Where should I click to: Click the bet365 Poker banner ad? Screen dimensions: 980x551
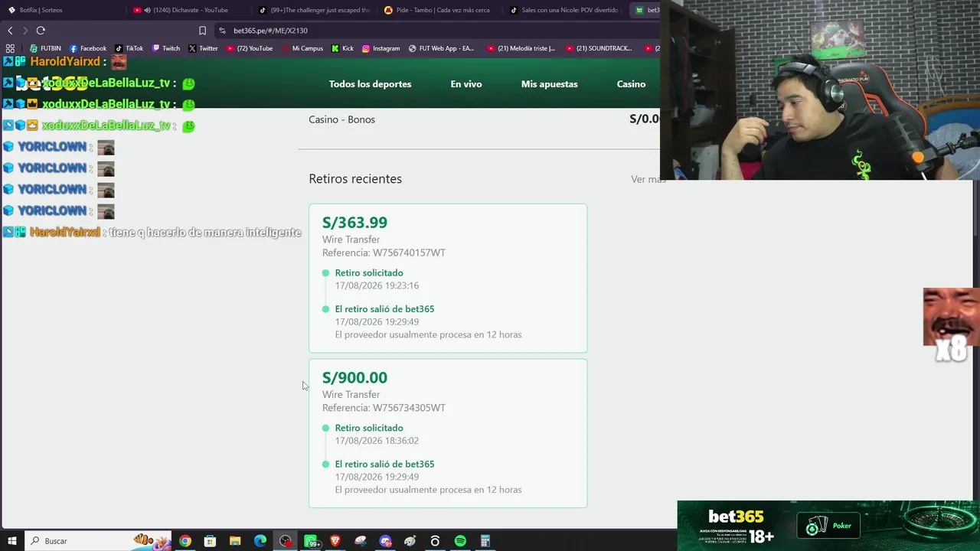[828, 526]
